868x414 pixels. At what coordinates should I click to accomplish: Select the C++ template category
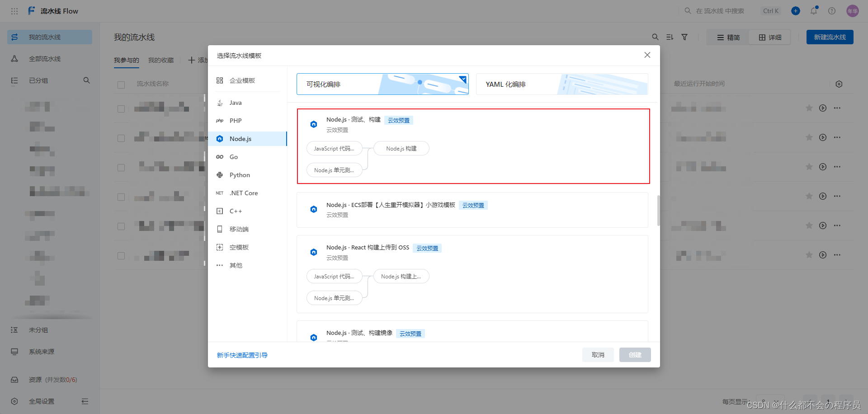pyautogui.click(x=248, y=211)
